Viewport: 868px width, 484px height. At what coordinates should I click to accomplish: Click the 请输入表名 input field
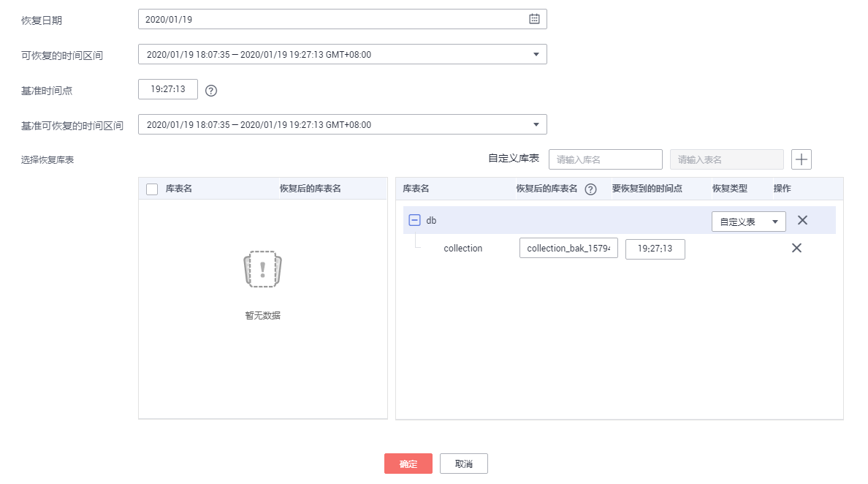coord(726,159)
